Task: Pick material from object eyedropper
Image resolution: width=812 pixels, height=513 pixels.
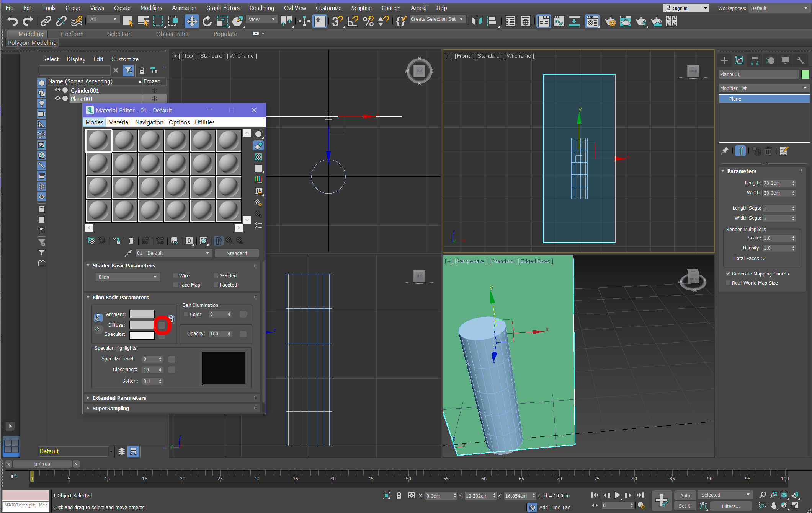Action: click(x=128, y=253)
